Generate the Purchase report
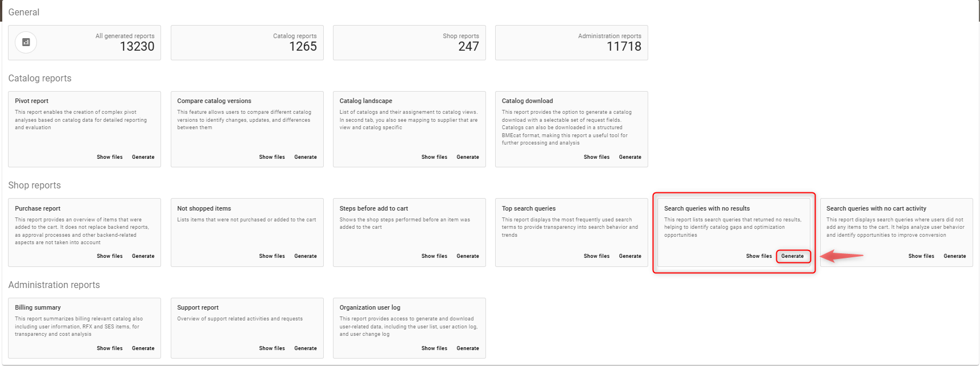Viewport: 980px width, 366px height. click(143, 256)
